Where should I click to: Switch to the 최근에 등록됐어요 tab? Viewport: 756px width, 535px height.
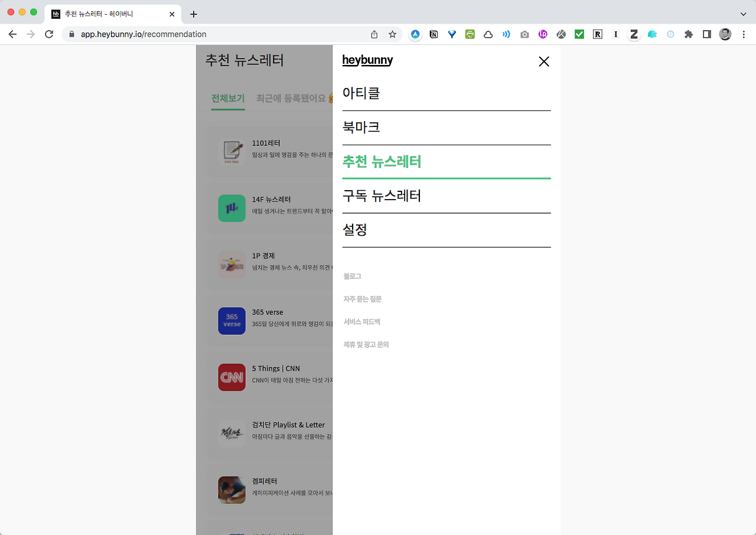(x=294, y=99)
